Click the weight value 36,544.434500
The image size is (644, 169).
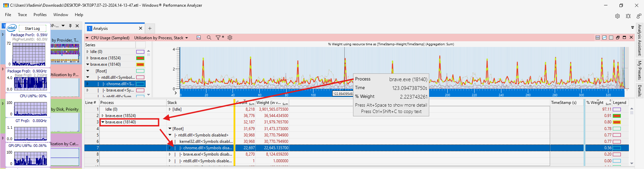[276, 116]
